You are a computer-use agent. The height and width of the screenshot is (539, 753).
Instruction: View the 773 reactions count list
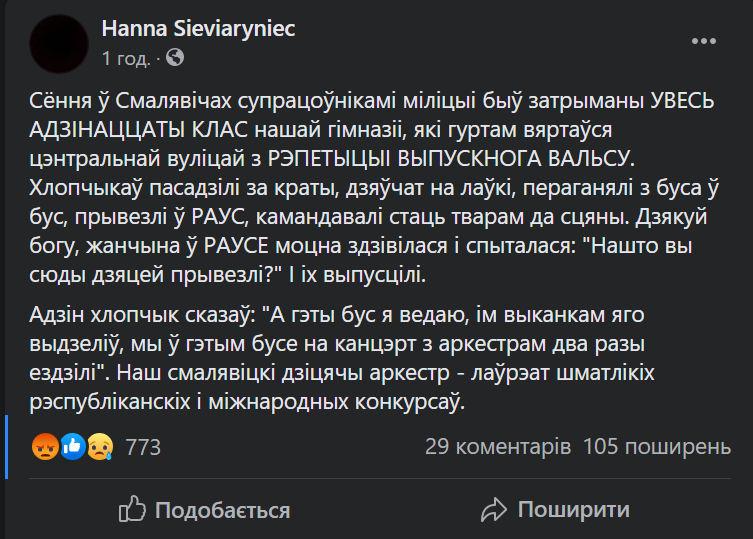point(143,447)
